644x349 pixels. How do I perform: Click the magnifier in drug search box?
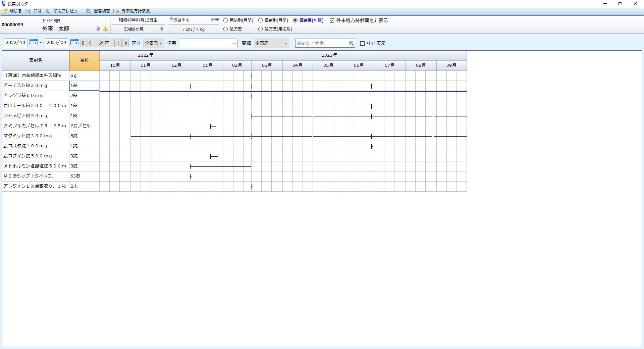351,43
